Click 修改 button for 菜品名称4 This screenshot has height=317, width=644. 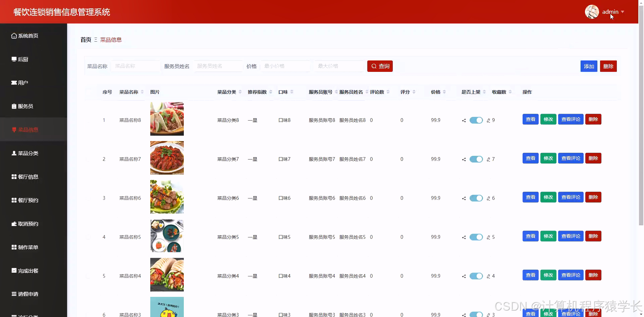coord(548,275)
